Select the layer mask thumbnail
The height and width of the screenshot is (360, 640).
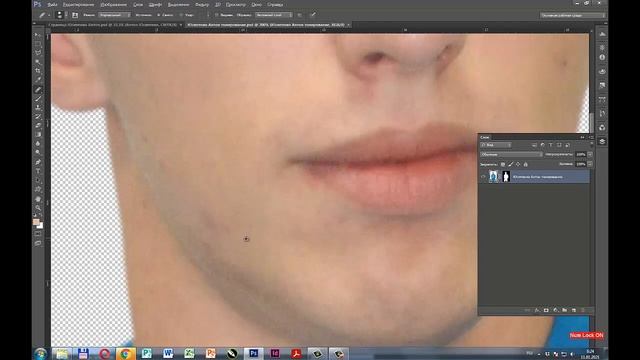click(x=506, y=176)
